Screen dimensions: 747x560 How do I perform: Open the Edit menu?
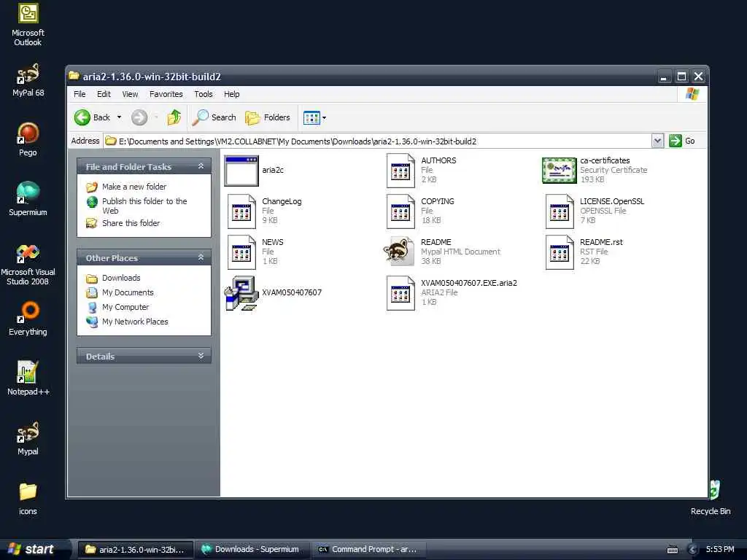104,94
